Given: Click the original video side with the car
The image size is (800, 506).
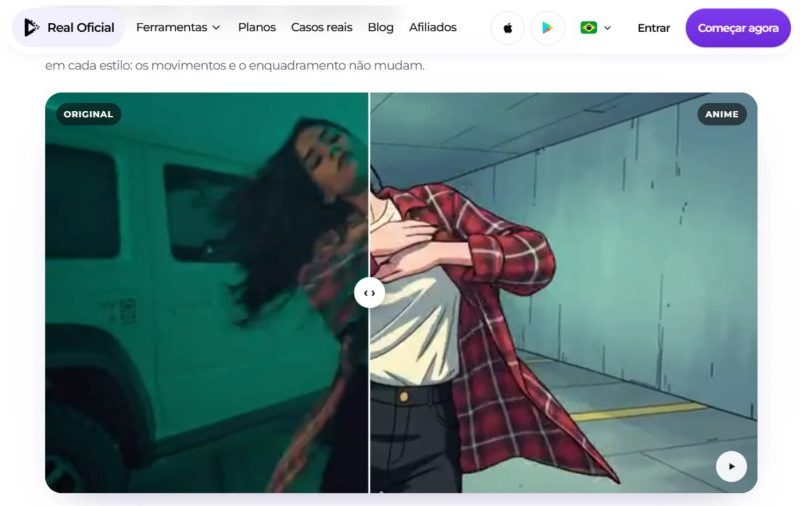Looking at the screenshot, I should click(x=207, y=293).
